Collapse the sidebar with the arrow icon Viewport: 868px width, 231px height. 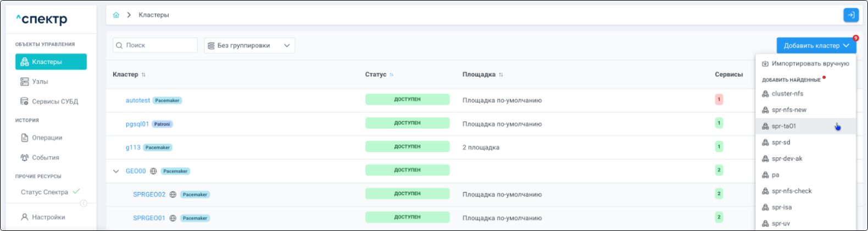[x=84, y=204]
